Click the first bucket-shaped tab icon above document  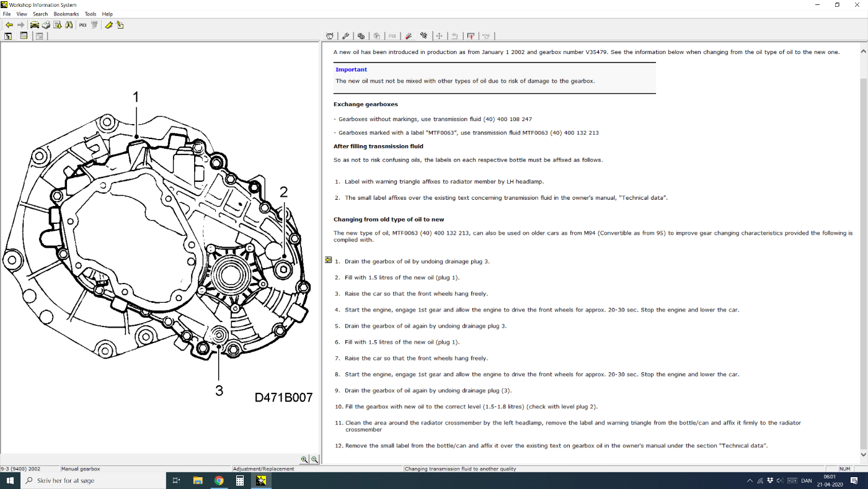pos(329,36)
